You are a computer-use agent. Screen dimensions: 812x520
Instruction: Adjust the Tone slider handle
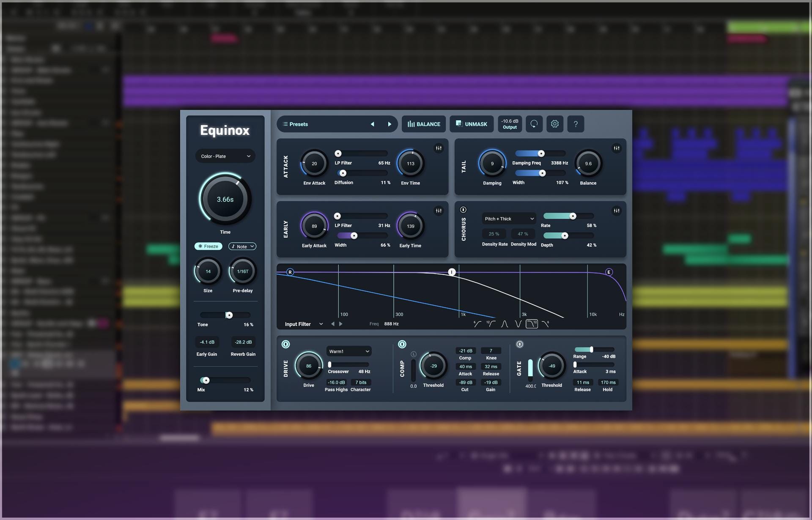pos(229,315)
